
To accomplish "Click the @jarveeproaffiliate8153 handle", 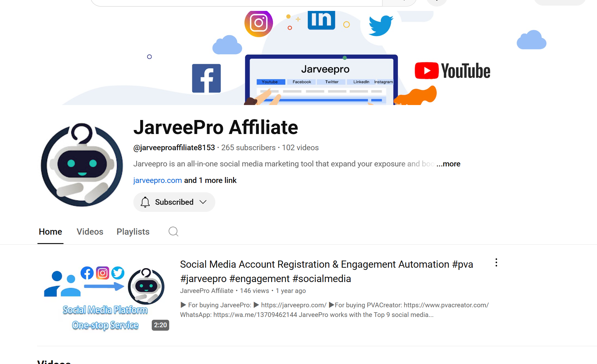I will coord(174,147).
